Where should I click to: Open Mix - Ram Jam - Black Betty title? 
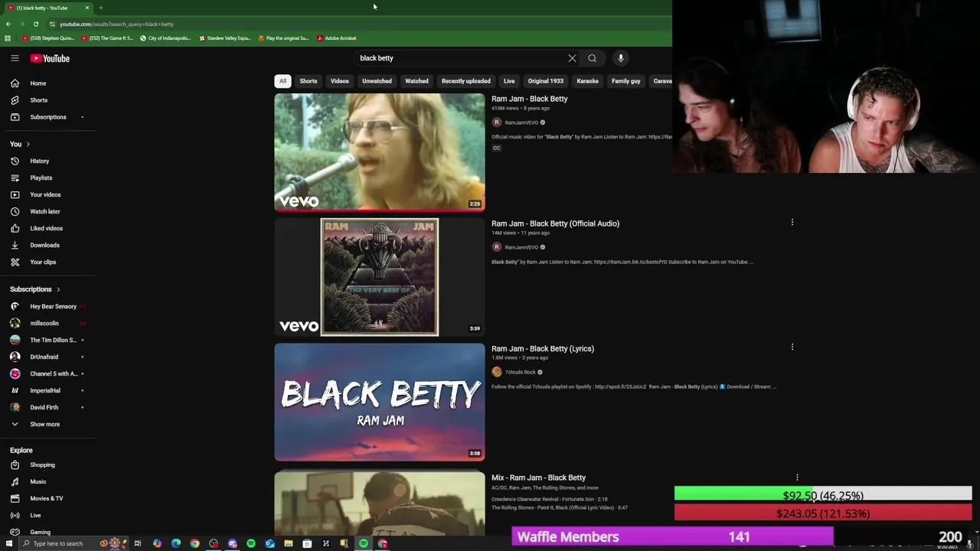538,478
